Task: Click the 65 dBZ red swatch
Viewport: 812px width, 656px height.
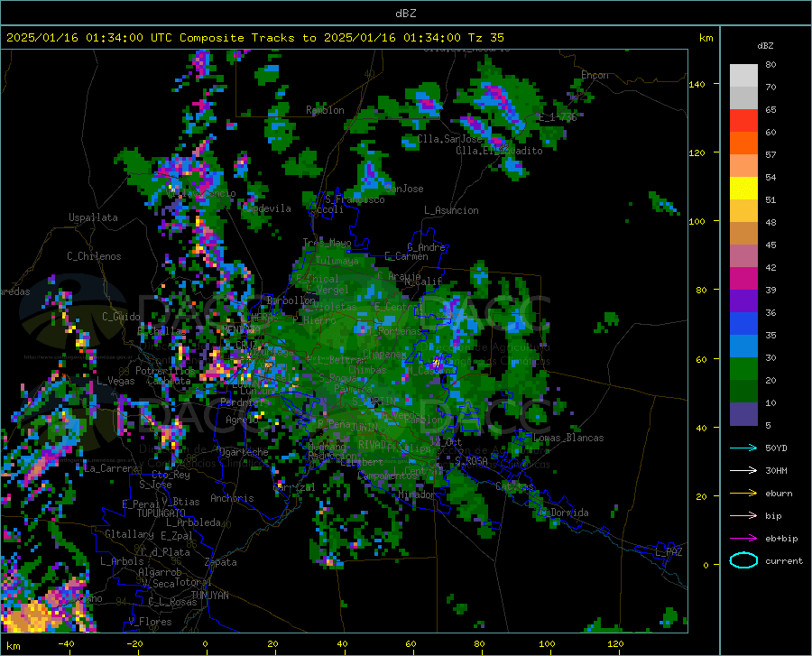Action: click(x=743, y=121)
